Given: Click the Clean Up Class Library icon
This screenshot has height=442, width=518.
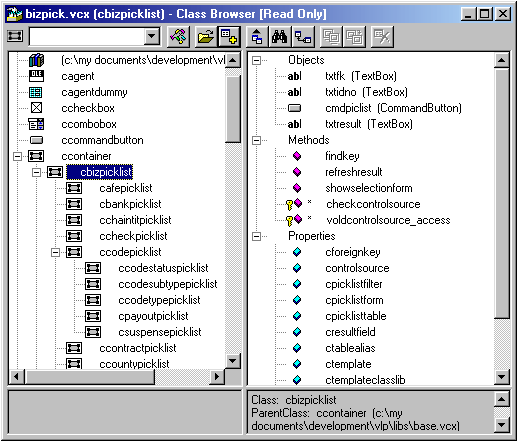Looking at the screenshot, I should click(x=382, y=36).
